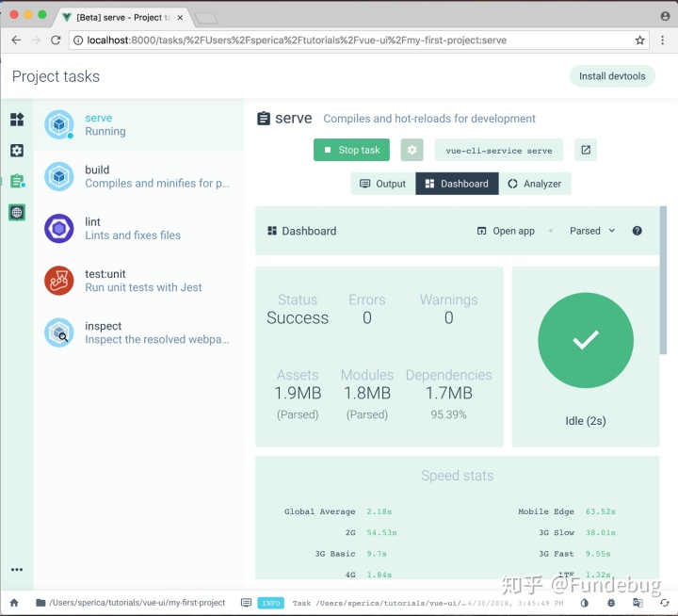
Task: Open the Parsed size dropdown
Action: 592,231
